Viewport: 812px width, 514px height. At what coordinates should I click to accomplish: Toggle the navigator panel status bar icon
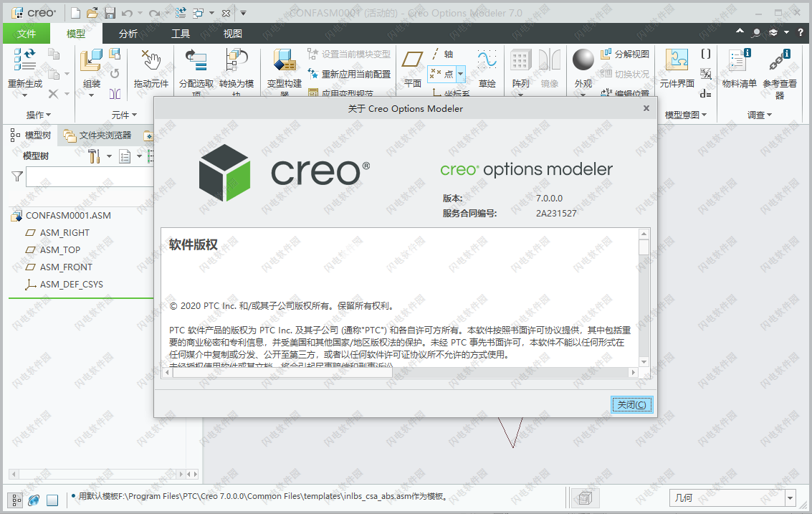[16, 500]
